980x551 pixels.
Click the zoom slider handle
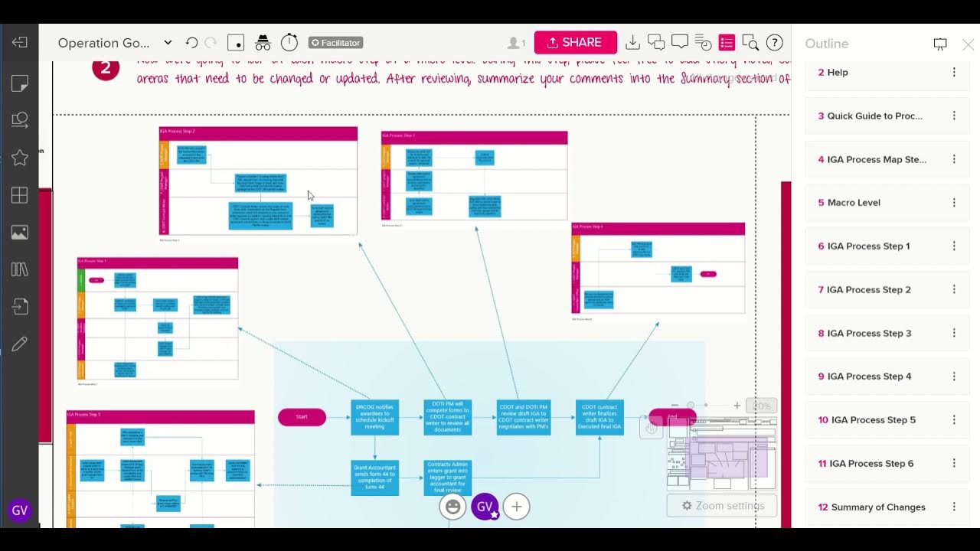[691, 406]
